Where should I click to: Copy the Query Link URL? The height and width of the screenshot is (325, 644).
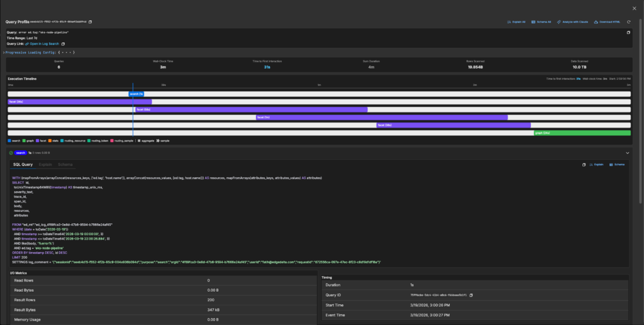coord(63,44)
